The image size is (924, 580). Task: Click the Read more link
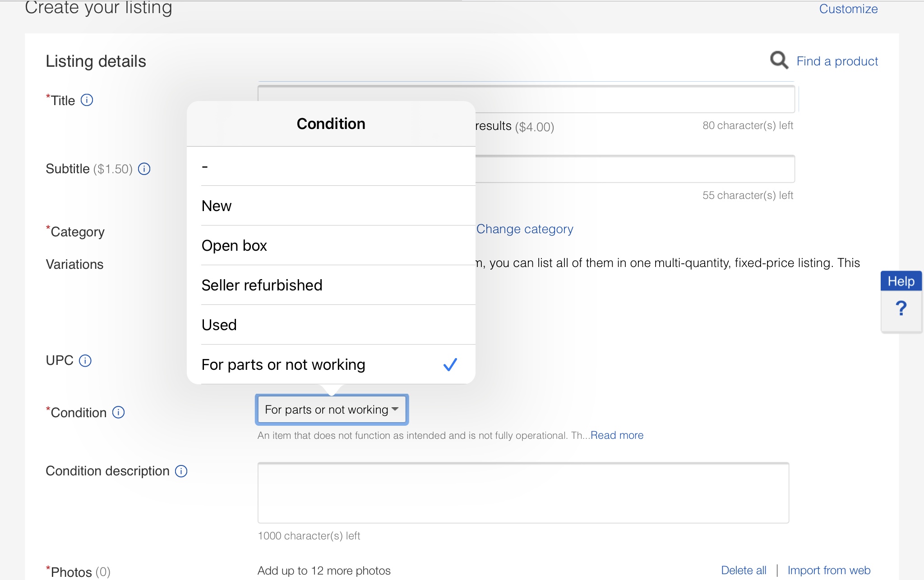617,435
